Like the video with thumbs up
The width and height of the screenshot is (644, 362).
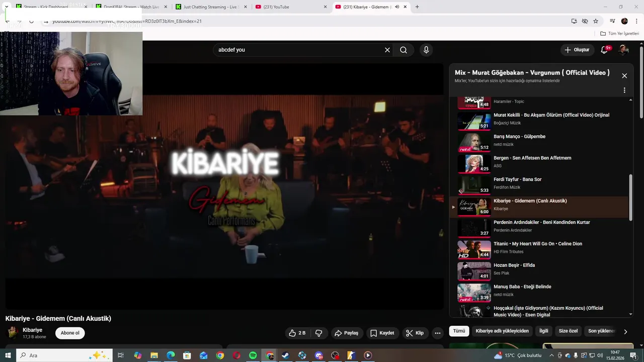[x=297, y=333]
